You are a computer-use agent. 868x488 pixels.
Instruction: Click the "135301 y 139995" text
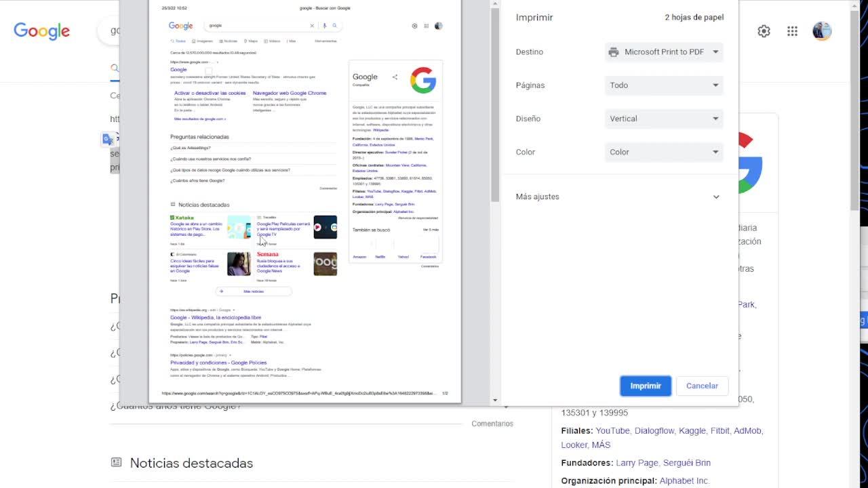[595, 413]
